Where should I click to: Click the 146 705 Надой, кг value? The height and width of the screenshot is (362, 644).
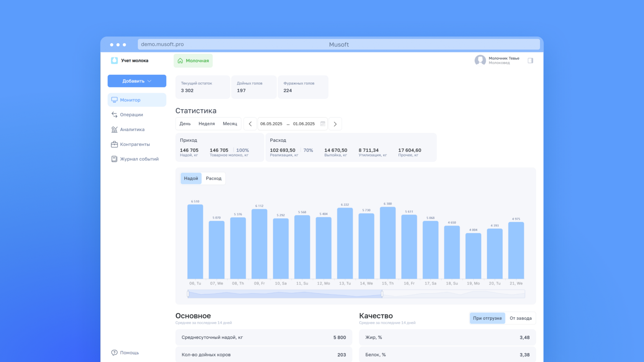(189, 150)
